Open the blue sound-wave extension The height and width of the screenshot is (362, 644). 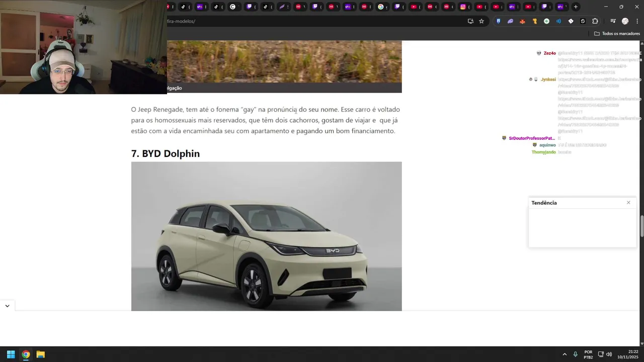point(558,21)
